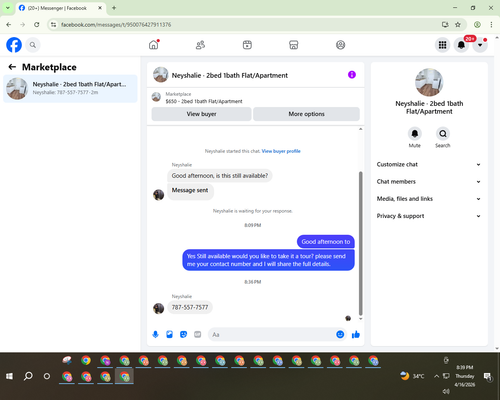
Task: Select the Messenger | Facebook tab
Action: [x=61, y=8]
